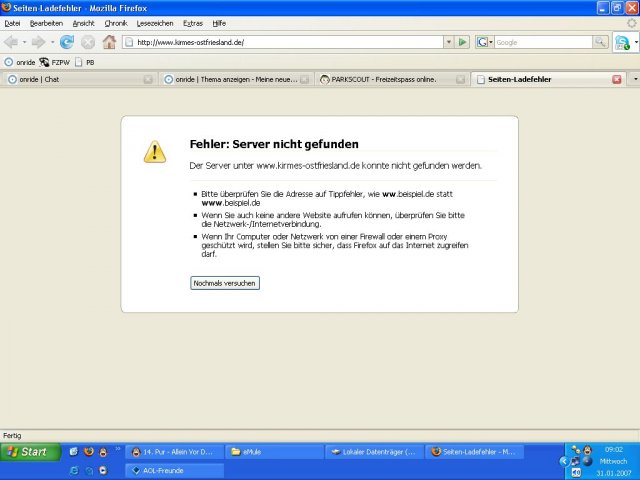
Task: Click the Windows Start button
Action: (27, 452)
